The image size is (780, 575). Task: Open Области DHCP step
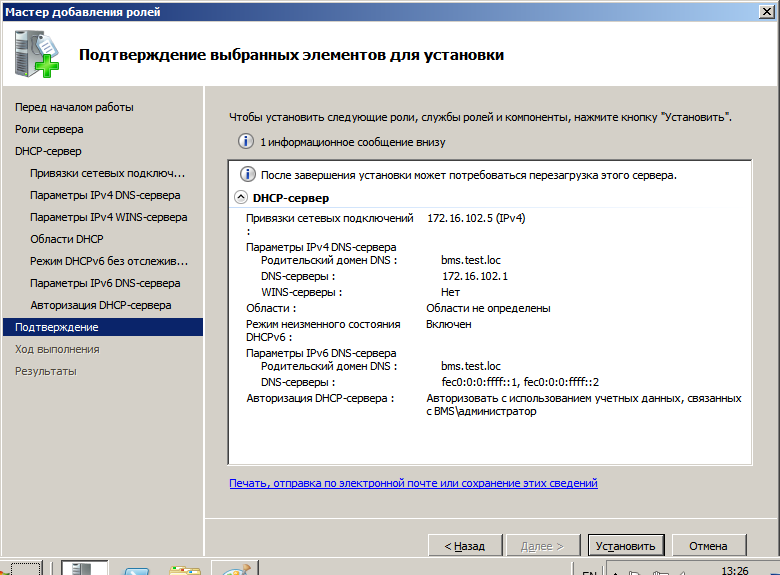click(67, 239)
